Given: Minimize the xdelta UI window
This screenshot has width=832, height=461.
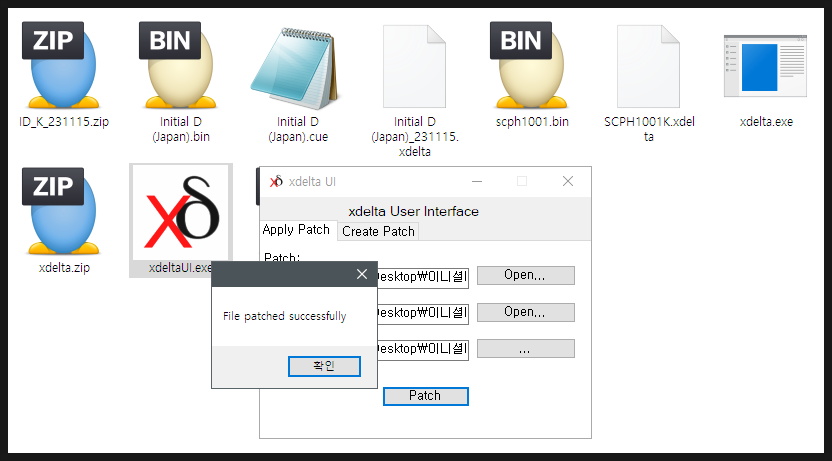Looking at the screenshot, I should coord(477,181).
